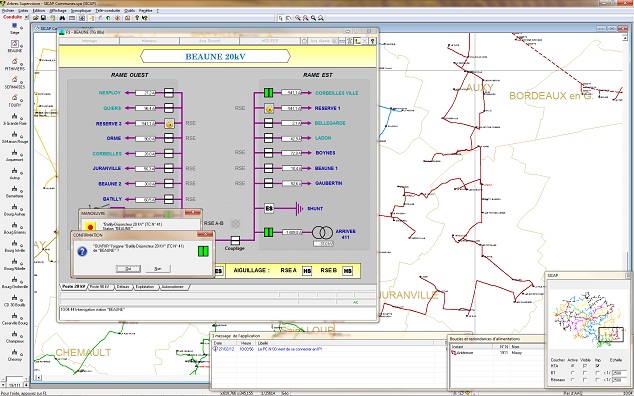Click the ARRIVEE 411 transformer symbol
Screen dimensions: 634x396
coord(323,233)
